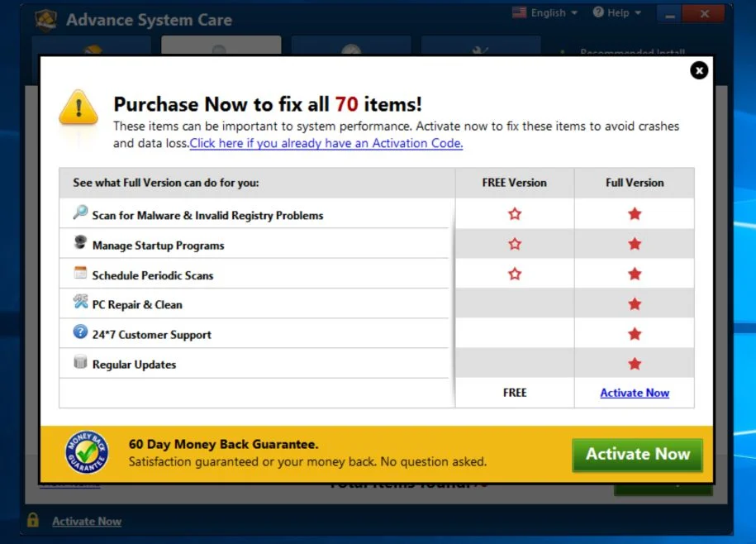
Task: Click FREE Version star for Scan for Malware
Action: (515, 213)
